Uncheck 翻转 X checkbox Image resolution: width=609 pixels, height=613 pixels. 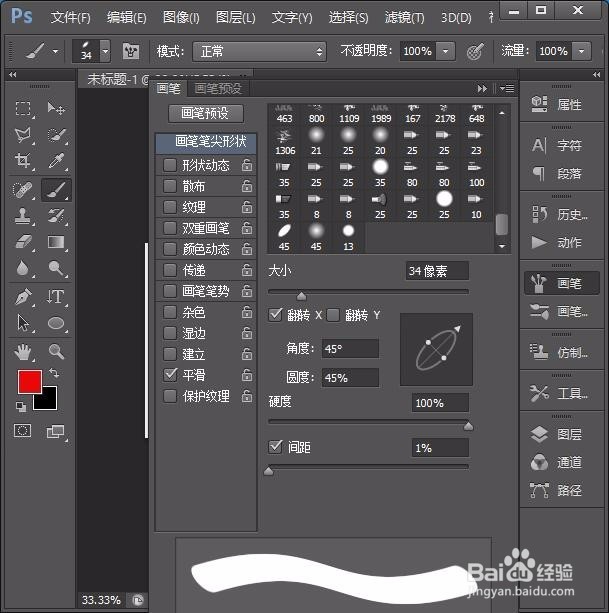coord(275,315)
